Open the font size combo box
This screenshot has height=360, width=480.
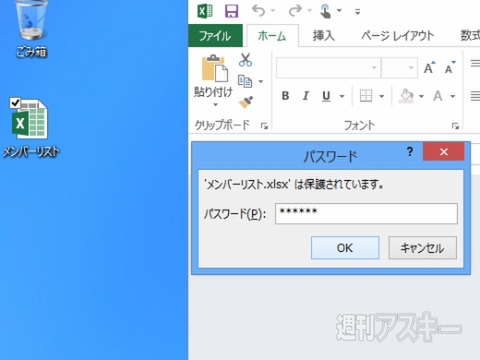[399, 68]
